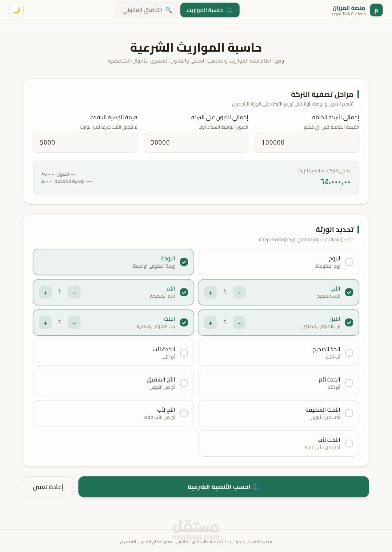Increase the الأب count with plus

tap(210, 292)
